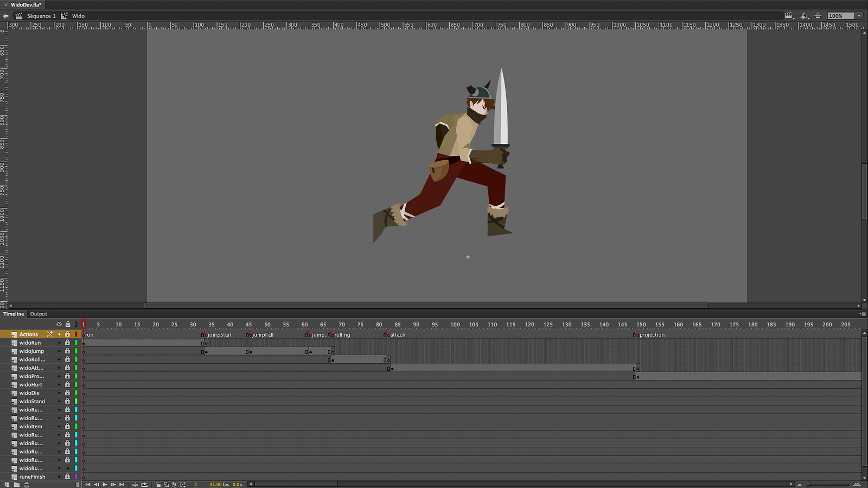This screenshot has height=488, width=868.
Task: Open the Edit Scene dropdown
Action: (789, 16)
